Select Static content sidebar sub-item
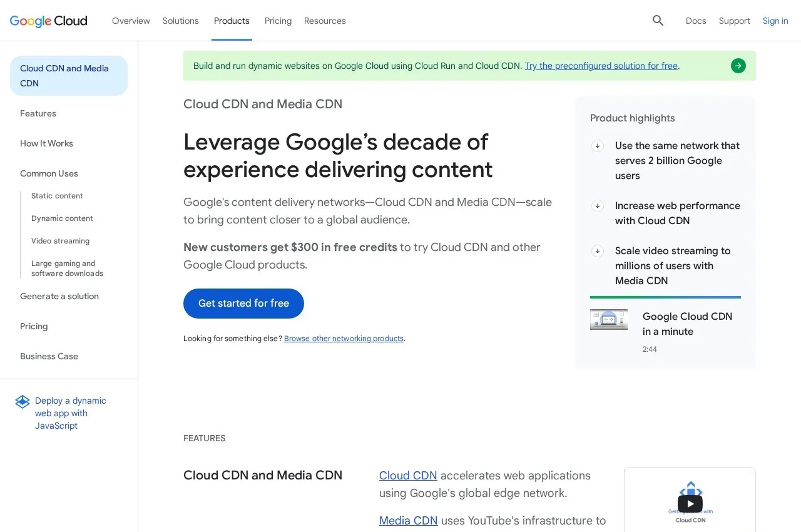Viewport: 801px width, 532px height. click(57, 196)
